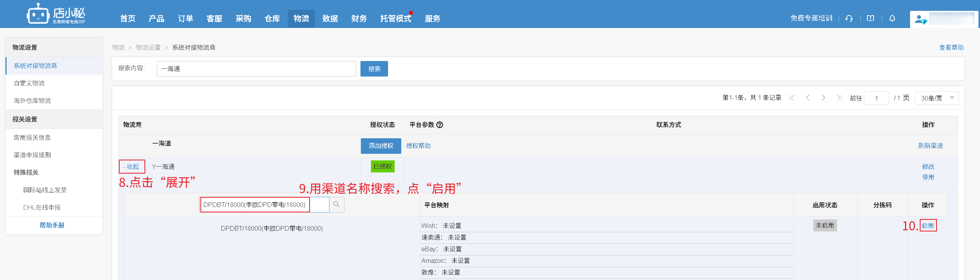The width and height of the screenshot is (980, 280).
Task: Open the 托管模式 menu item
Action: 395,19
